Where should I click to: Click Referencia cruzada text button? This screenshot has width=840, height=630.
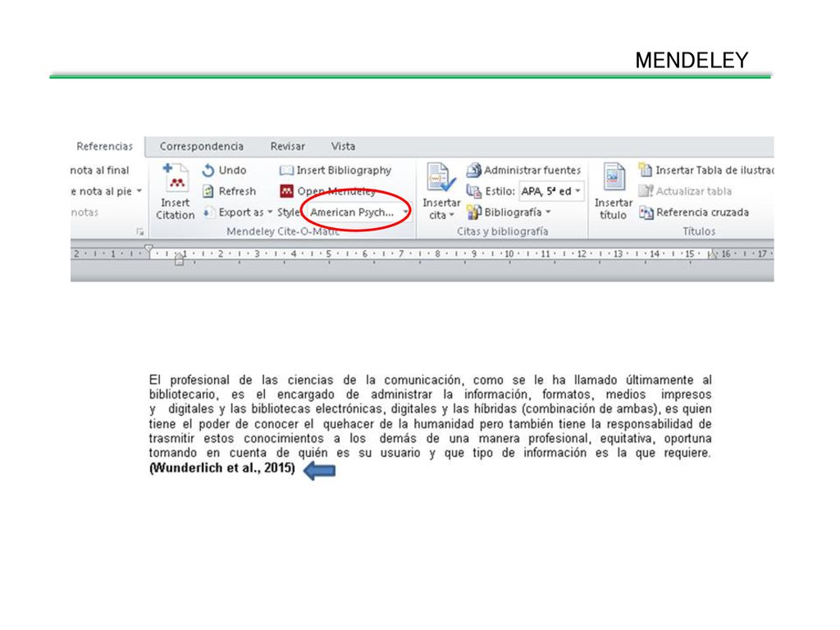(x=702, y=212)
